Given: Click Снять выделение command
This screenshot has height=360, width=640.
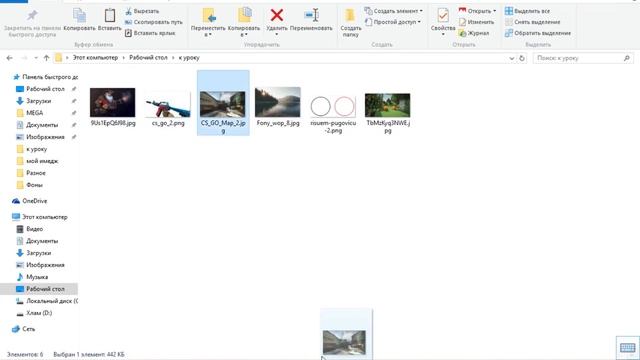Looking at the screenshot, I should pyautogui.click(x=533, y=22).
